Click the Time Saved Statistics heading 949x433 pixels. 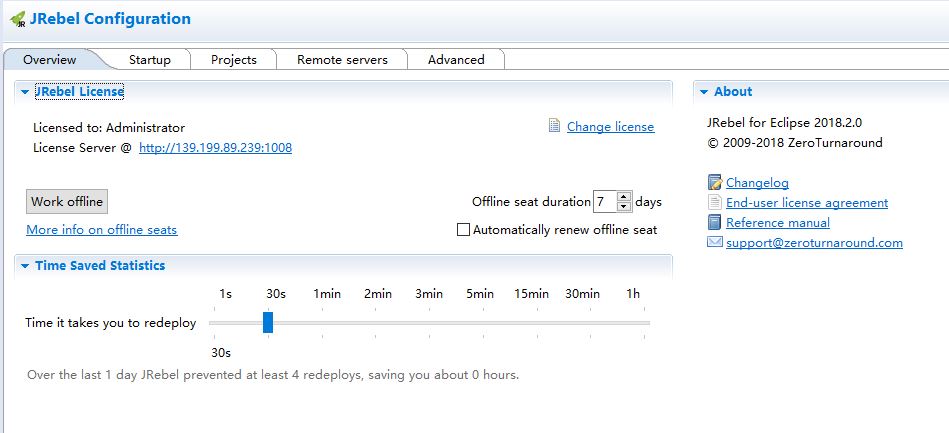coord(100,265)
